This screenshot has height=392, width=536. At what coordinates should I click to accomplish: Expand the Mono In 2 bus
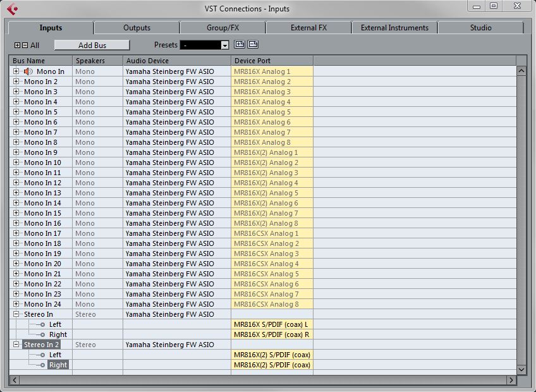coord(16,82)
